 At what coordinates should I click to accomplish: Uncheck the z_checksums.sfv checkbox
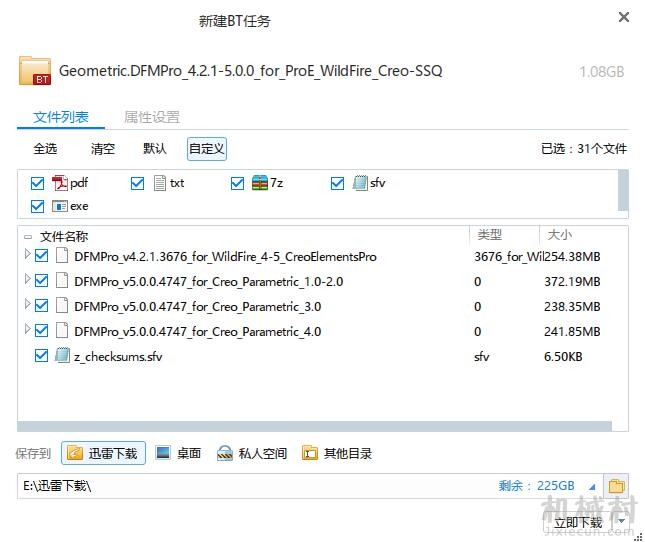pyautogui.click(x=41, y=356)
